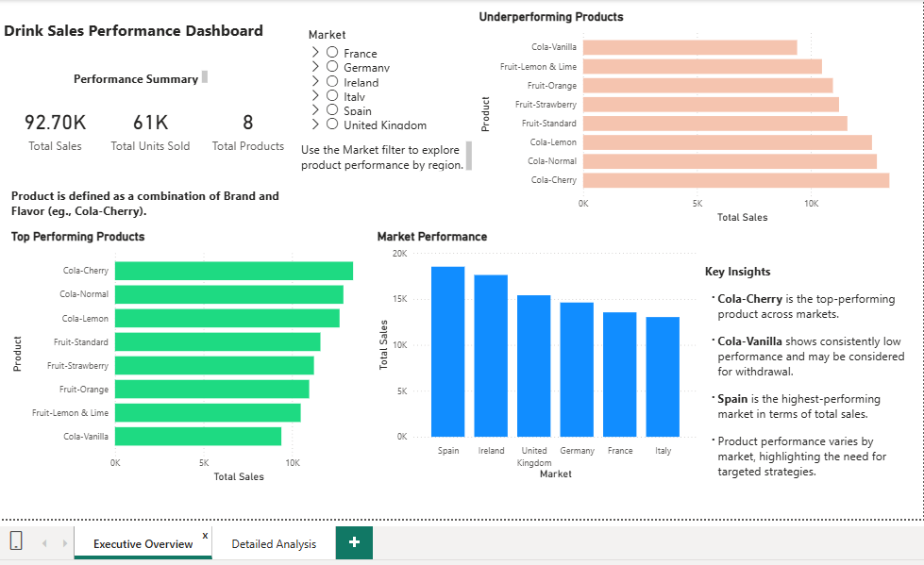924x565 pixels.
Task: Add a new report page with the plus icon
Action: [353, 542]
